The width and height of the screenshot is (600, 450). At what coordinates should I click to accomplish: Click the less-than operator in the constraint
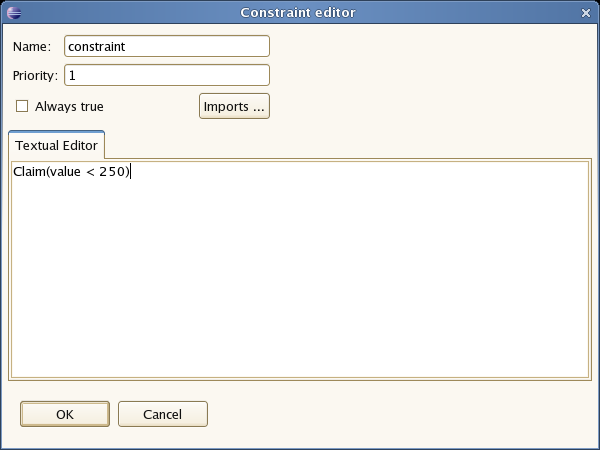click(x=90, y=172)
